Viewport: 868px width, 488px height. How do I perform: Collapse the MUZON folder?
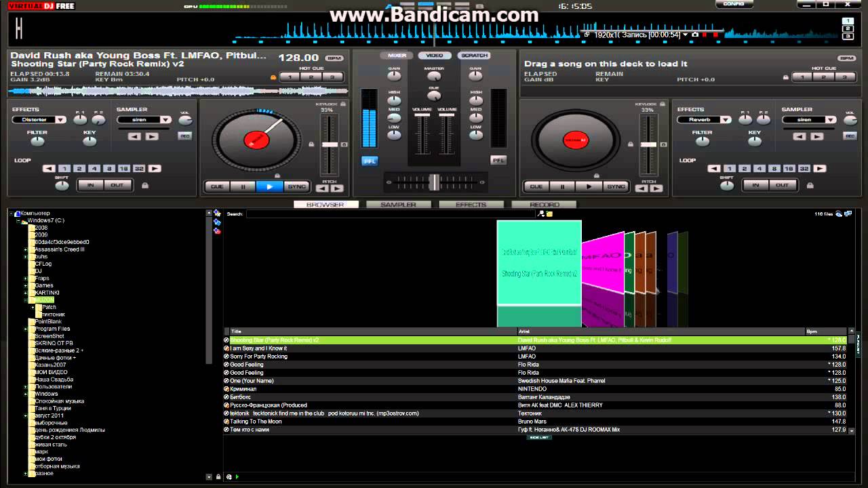26,300
